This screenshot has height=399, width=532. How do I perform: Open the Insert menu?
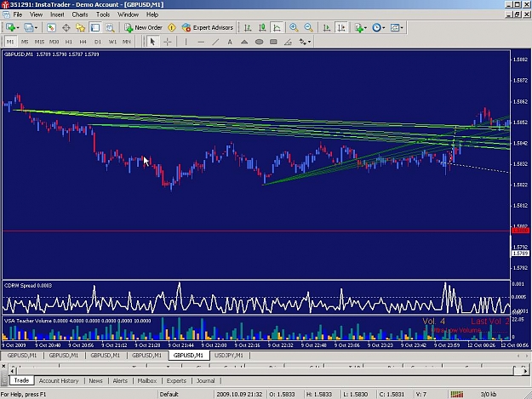pos(57,14)
